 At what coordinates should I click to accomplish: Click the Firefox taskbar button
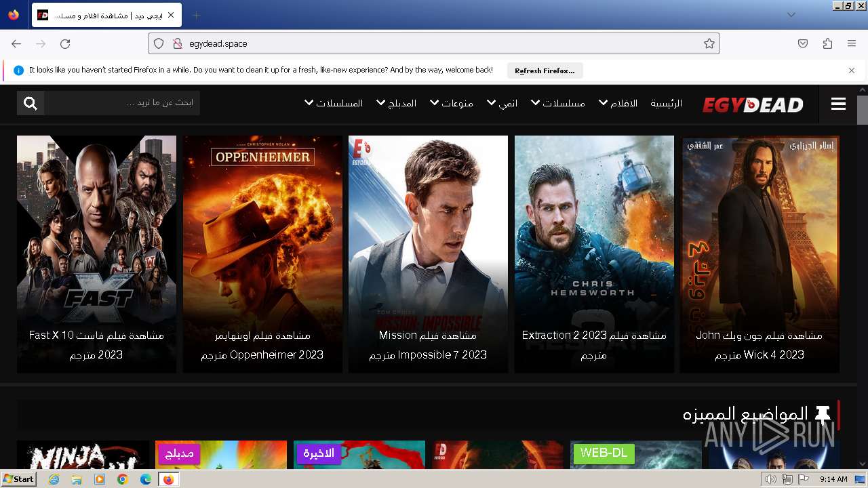tap(168, 479)
